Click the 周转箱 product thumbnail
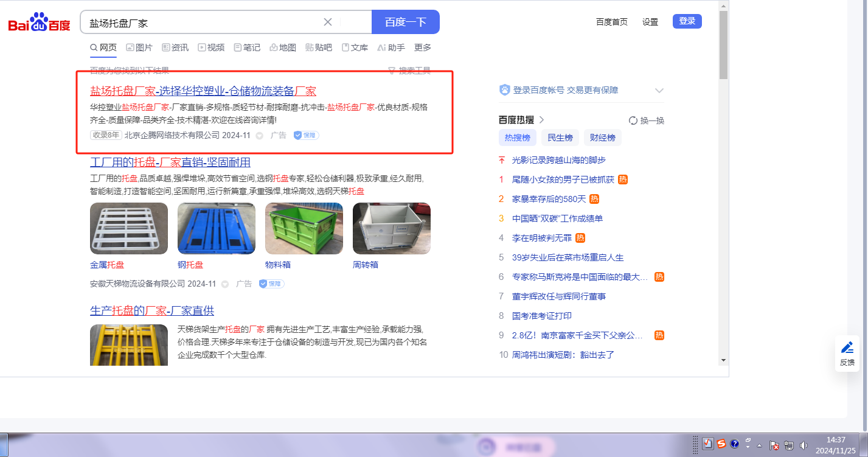This screenshot has height=457, width=868. coord(392,228)
